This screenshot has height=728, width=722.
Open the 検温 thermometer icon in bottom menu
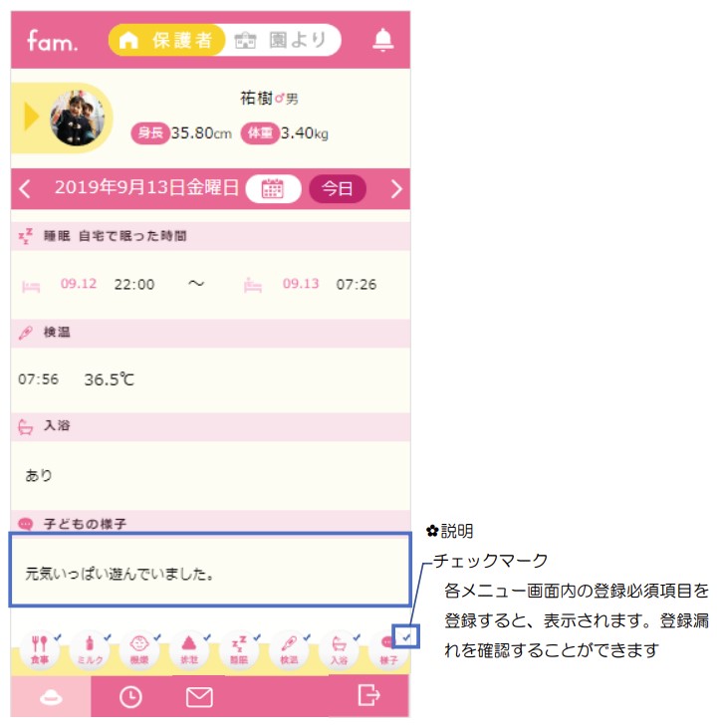(x=289, y=650)
